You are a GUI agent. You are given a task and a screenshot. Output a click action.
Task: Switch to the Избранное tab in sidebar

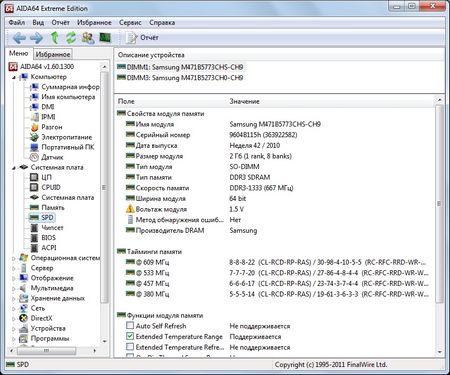click(53, 54)
